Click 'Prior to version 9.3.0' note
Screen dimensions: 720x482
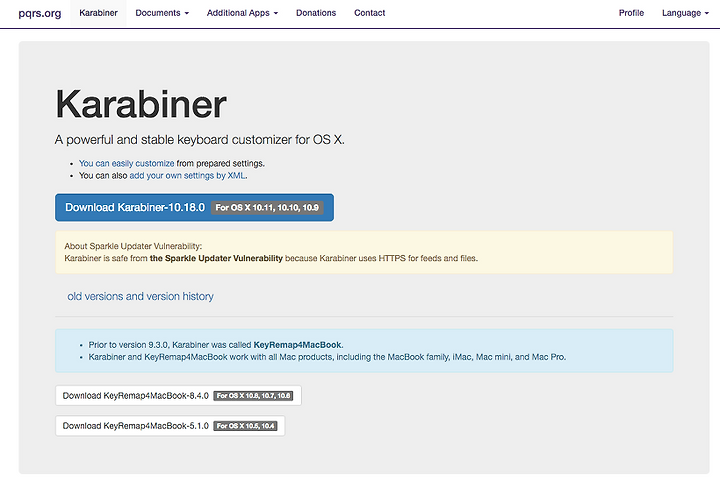[216, 345]
